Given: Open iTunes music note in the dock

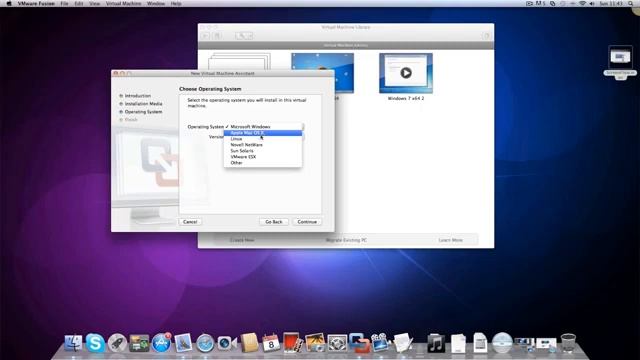Looking at the screenshot, I should pos(436,343).
